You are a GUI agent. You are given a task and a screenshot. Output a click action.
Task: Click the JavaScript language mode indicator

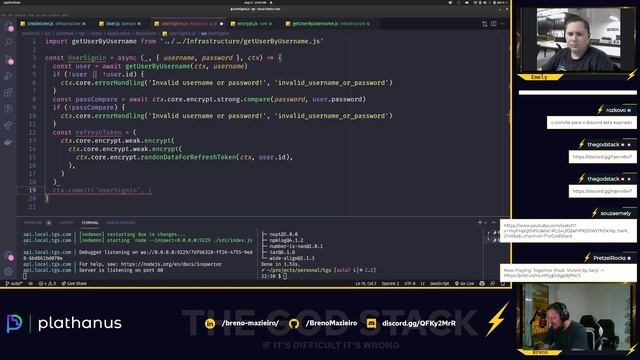tap(439, 283)
